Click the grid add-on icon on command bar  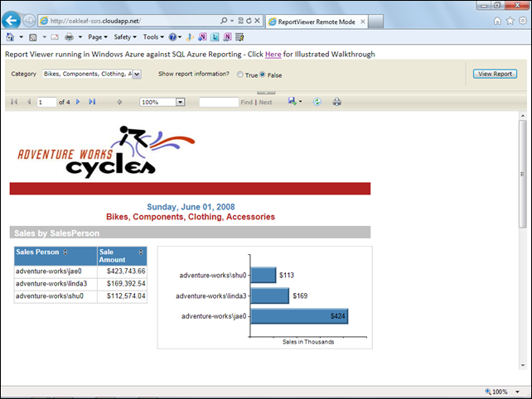pyautogui.click(x=239, y=37)
